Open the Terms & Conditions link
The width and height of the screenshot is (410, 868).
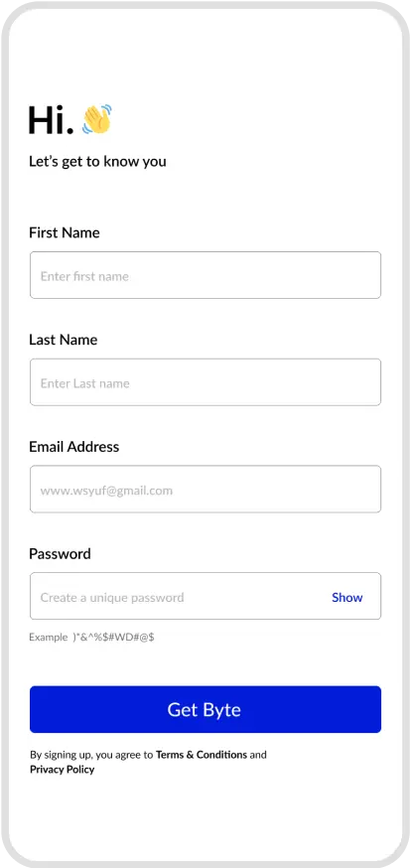pos(202,755)
